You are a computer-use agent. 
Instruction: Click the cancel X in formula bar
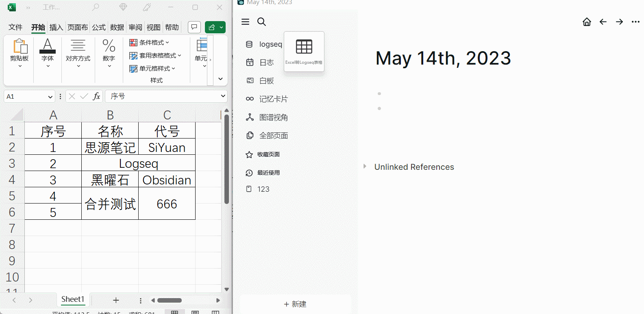(72, 96)
